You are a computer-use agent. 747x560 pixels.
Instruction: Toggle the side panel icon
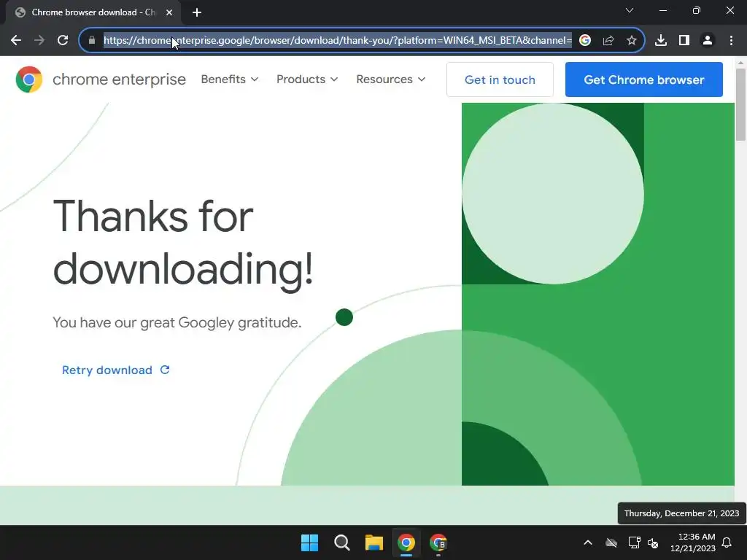[684, 40]
